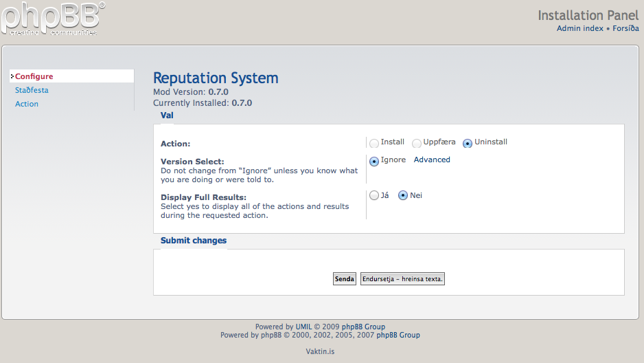Open the UMIL link in footer
Screen dimensions: 644x363
tap(303, 327)
